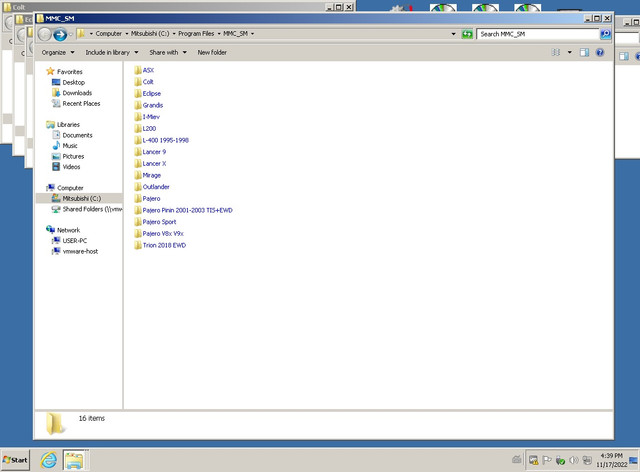Click the Favorites header in sidebar

69,72
